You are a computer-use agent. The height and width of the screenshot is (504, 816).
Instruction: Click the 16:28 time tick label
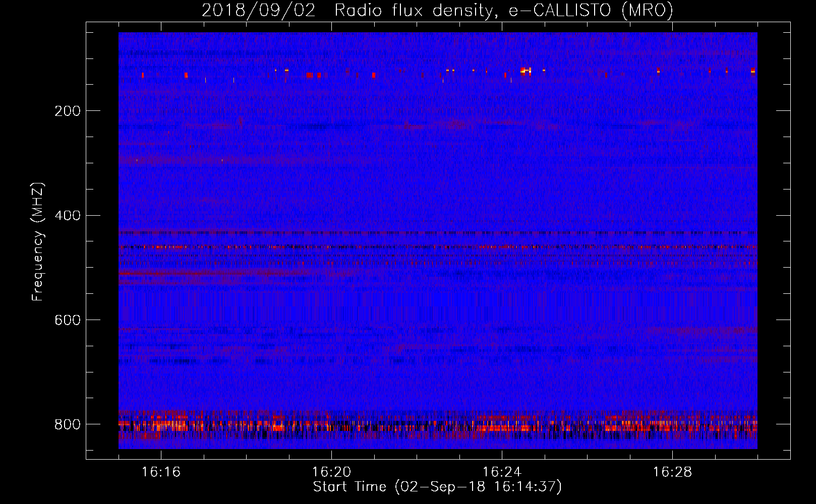tap(672, 472)
